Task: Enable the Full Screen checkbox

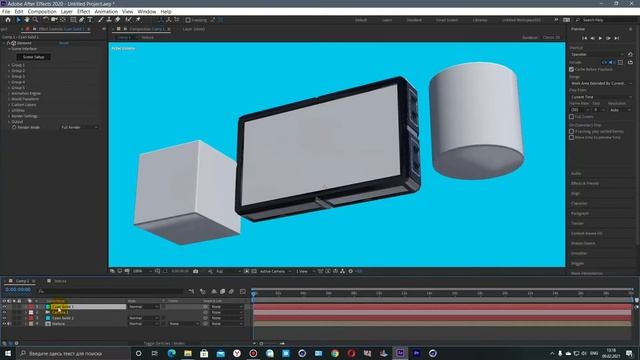Action: click(x=571, y=117)
